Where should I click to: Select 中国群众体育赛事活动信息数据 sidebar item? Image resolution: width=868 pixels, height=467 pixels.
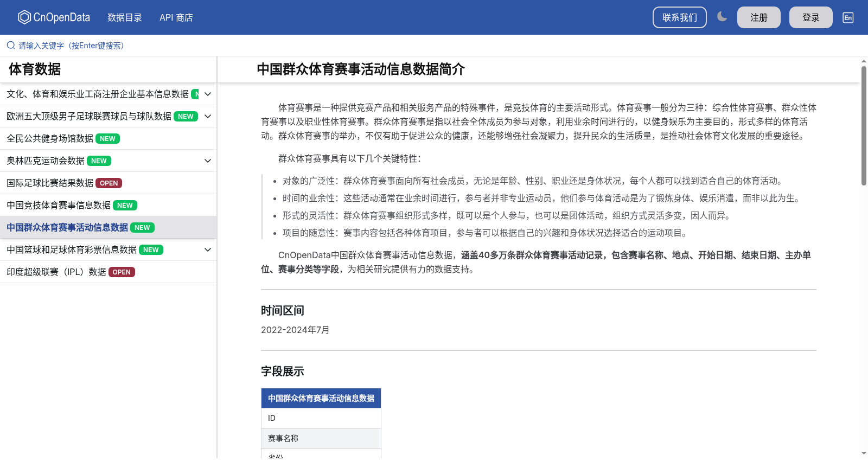(x=67, y=228)
